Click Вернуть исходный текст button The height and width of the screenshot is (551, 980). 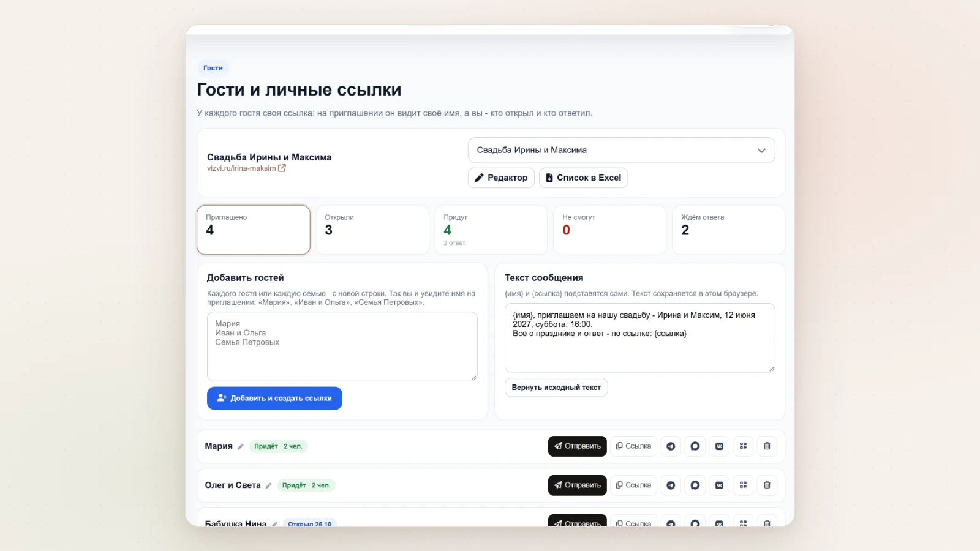pyautogui.click(x=556, y=388)
